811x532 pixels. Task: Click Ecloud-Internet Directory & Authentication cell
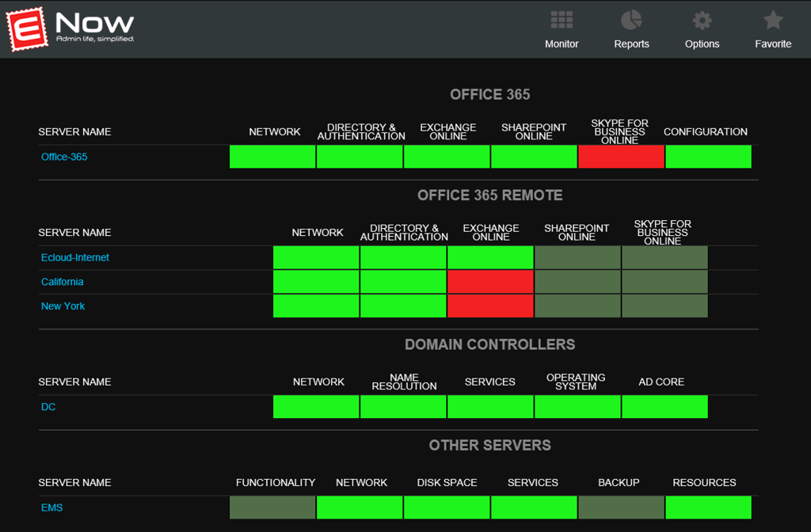[x=403, y=257]
